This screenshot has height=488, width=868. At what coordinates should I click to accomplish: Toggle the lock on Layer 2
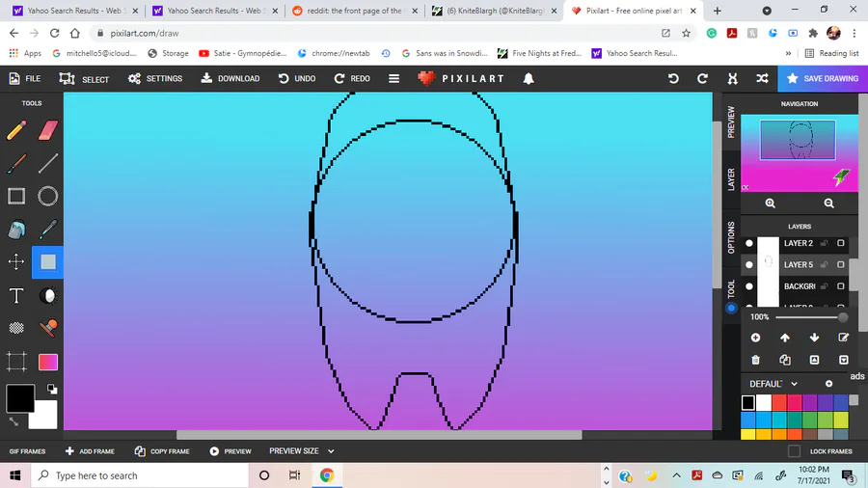tap(825, 243)
